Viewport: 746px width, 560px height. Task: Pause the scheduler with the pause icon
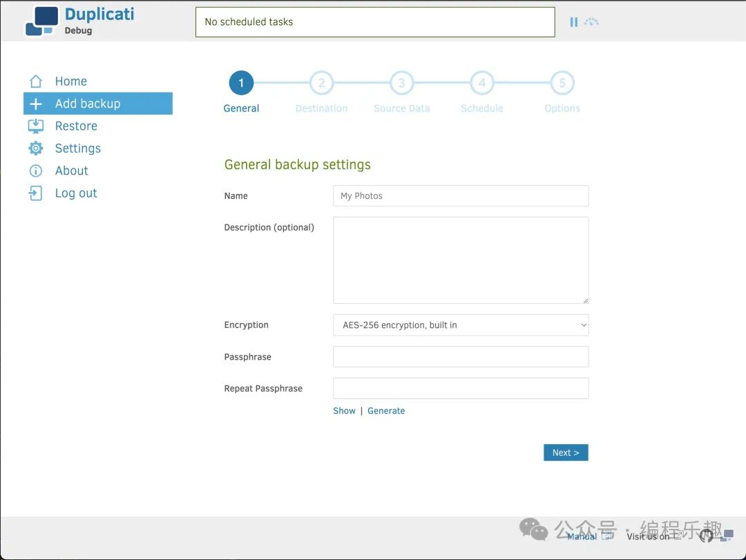[x=573, y=22]
